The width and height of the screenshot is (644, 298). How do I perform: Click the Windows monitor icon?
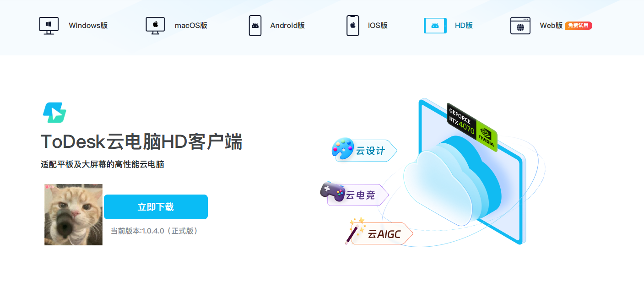49,26
